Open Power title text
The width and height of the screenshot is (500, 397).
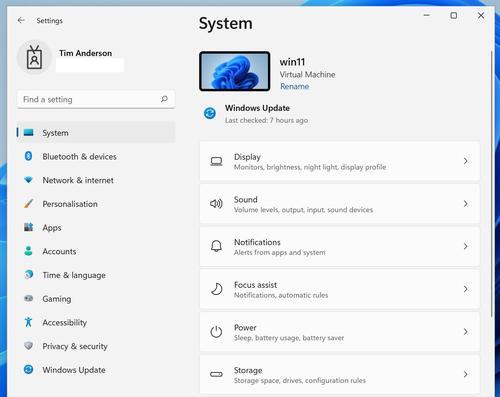pos(245,327)
